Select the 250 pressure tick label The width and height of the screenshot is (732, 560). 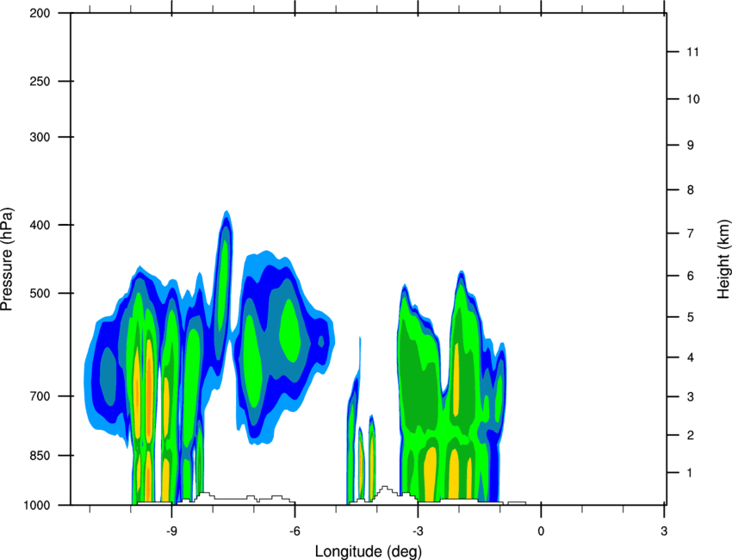[40, 81]
